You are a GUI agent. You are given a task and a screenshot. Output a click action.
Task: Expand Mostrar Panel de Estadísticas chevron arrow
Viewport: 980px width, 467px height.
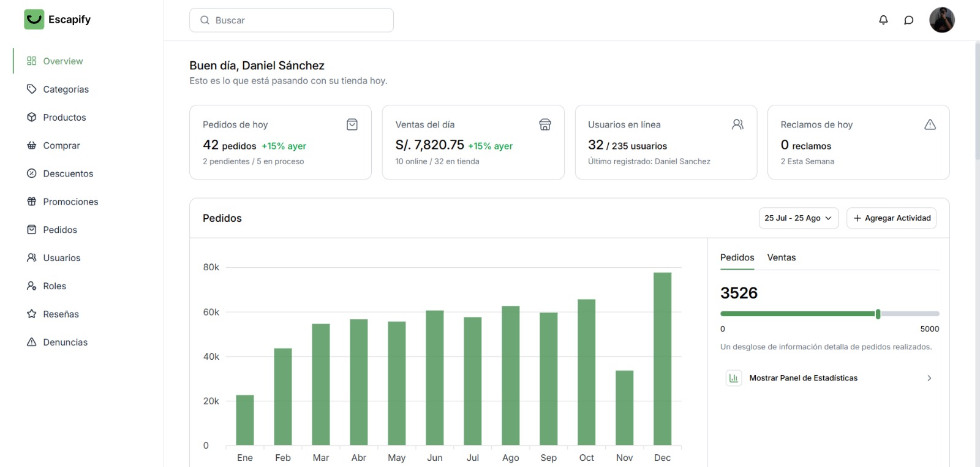929,378
